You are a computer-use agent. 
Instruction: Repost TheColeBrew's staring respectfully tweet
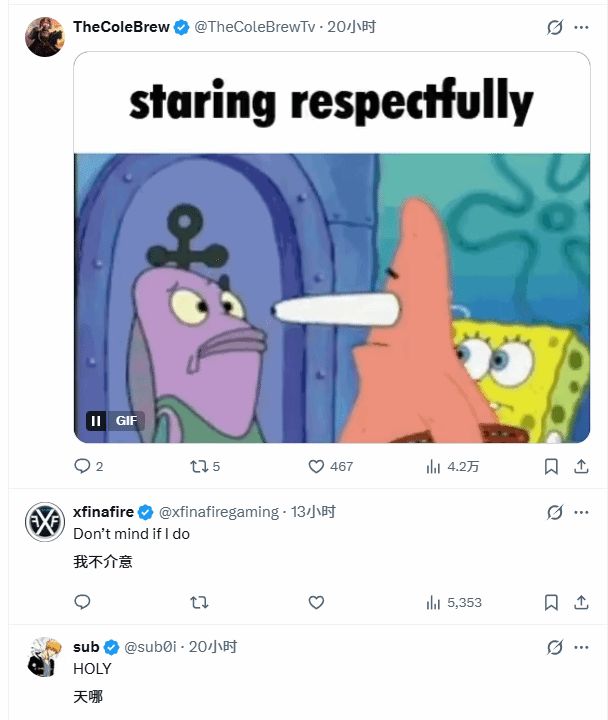click(199, 466)
